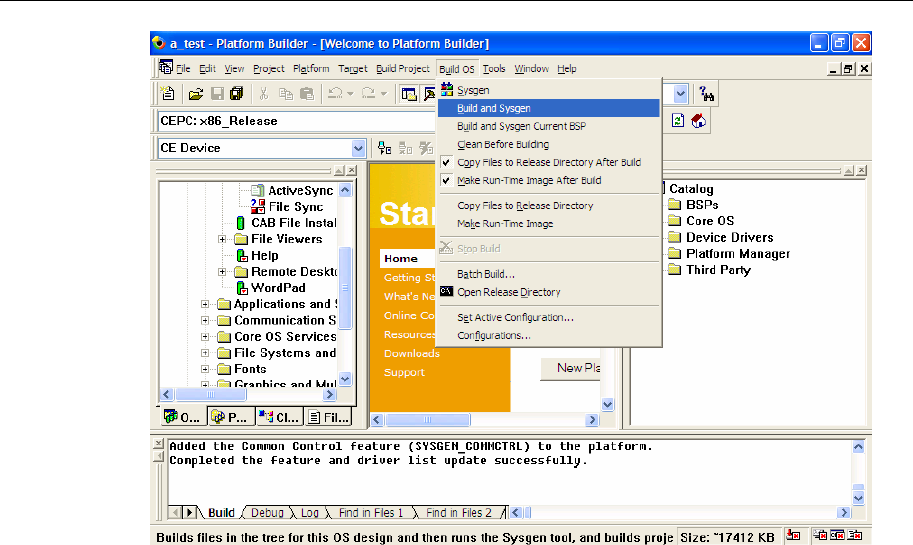Click the Open folder toolbar icon

pyautogui.click(x=196, y=94)
